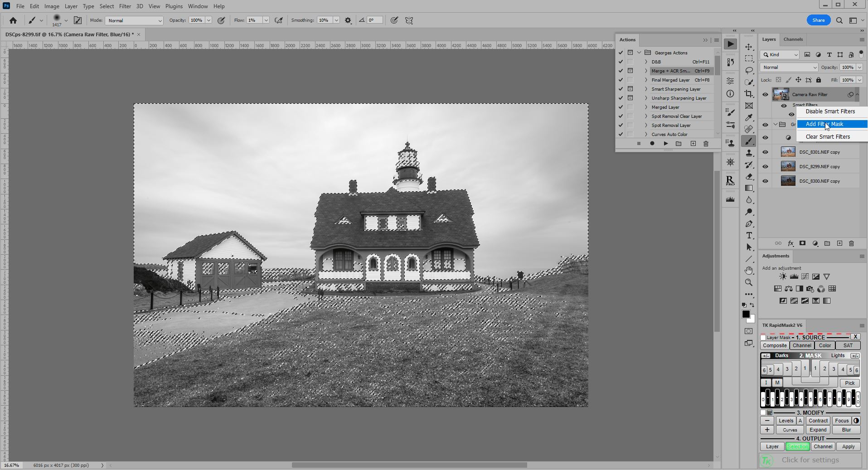Select the Zoom tool
This screenshot has width=868, height=470.
[x=748, y=282]
